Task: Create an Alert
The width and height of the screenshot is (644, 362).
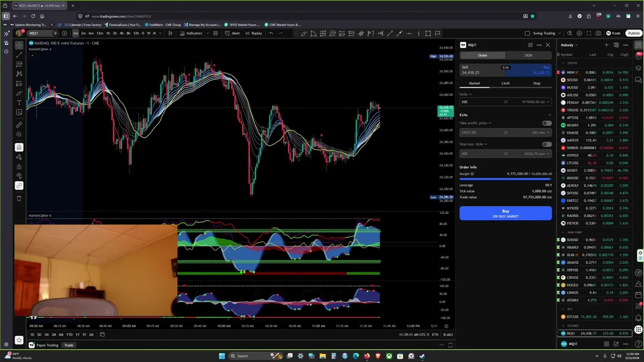Action: tap(232, 33)
